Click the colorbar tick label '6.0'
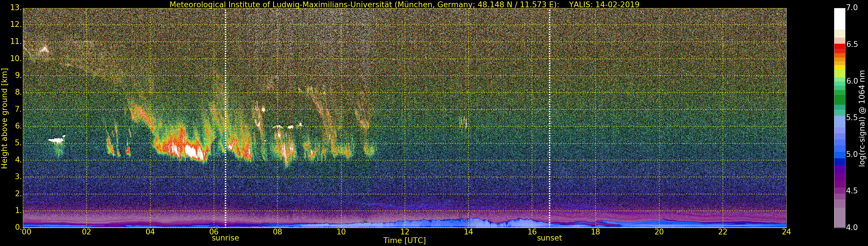This screenshot has width=868, height=246. tap(852, 81)
